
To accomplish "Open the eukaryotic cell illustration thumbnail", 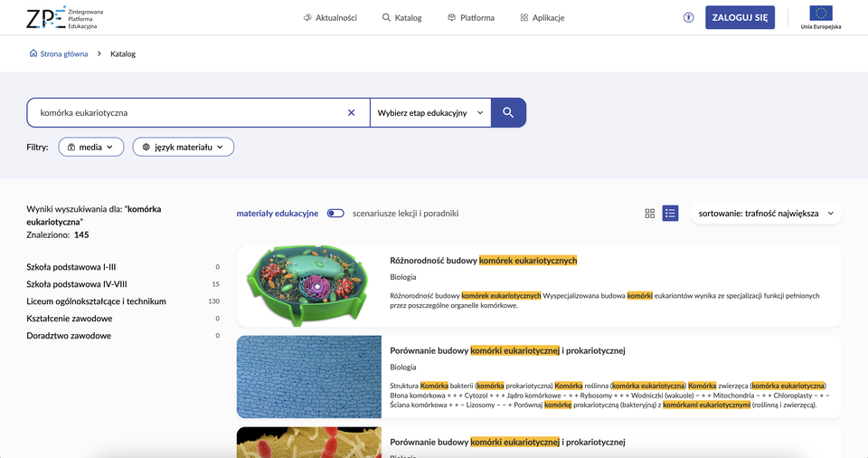I will tap(308, 286).
